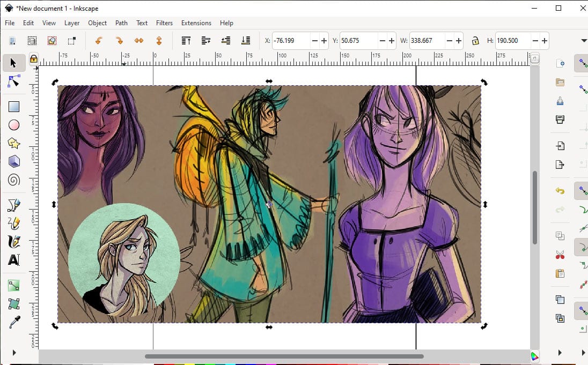Toggle color-managed view rainbow icon
The image size is (588, 365).
[535, 356]
